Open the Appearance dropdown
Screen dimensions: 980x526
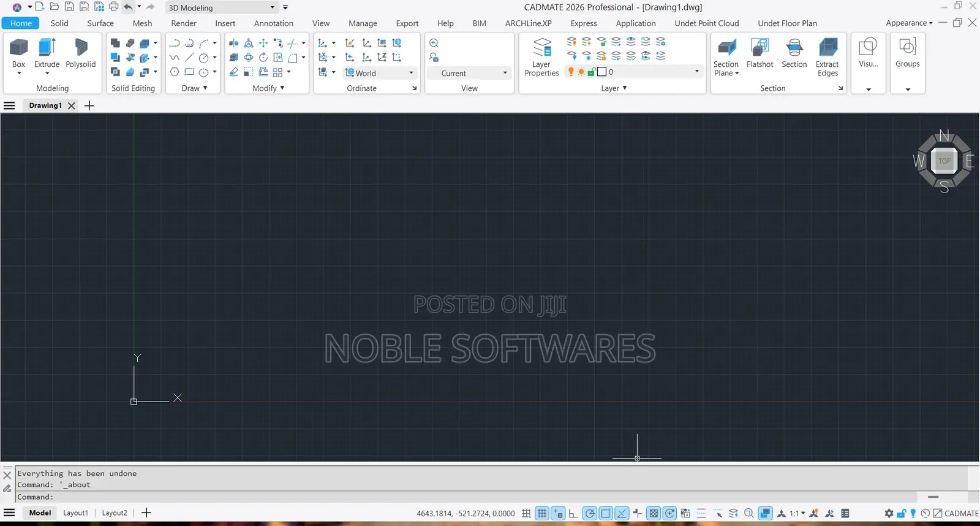pos(909,23)
